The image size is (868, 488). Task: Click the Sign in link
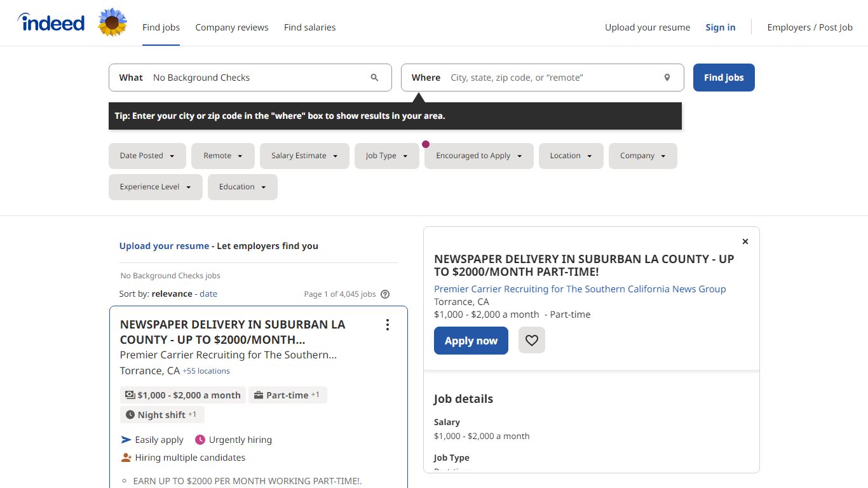click(721, 27)
